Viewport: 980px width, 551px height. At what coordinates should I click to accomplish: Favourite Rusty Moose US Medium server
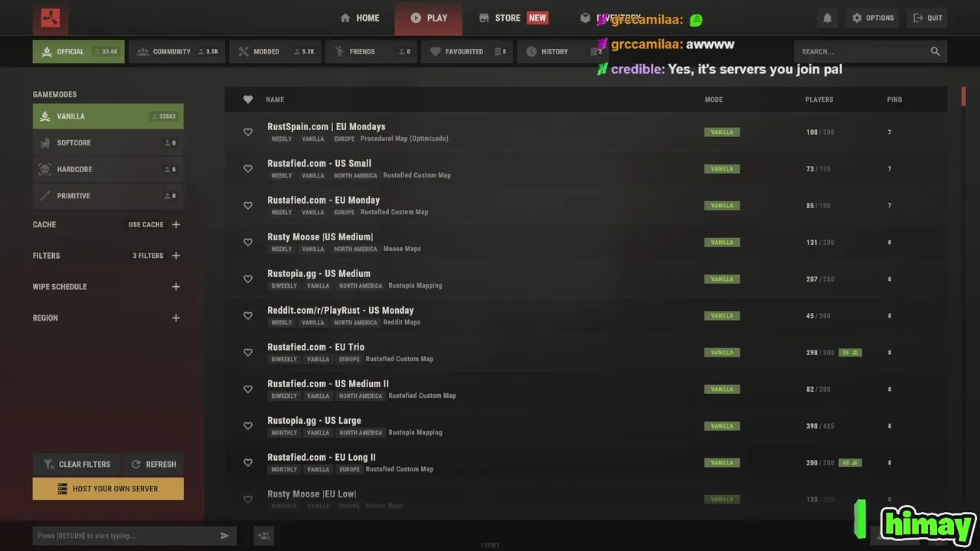click(247, 243)
